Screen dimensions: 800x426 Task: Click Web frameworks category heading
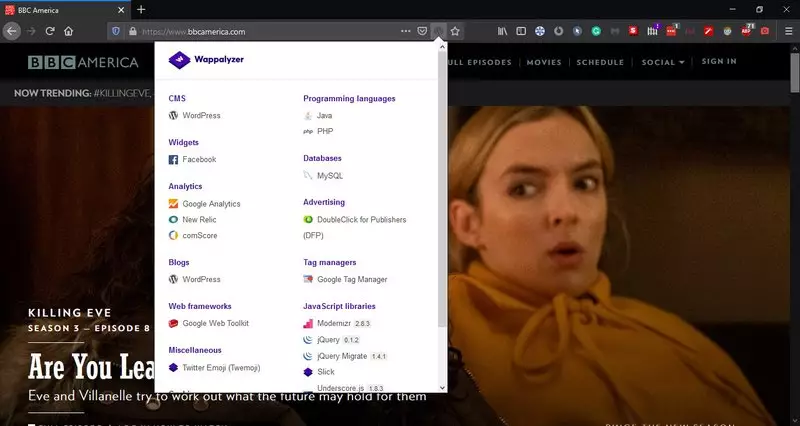click(x=200, y=306)
